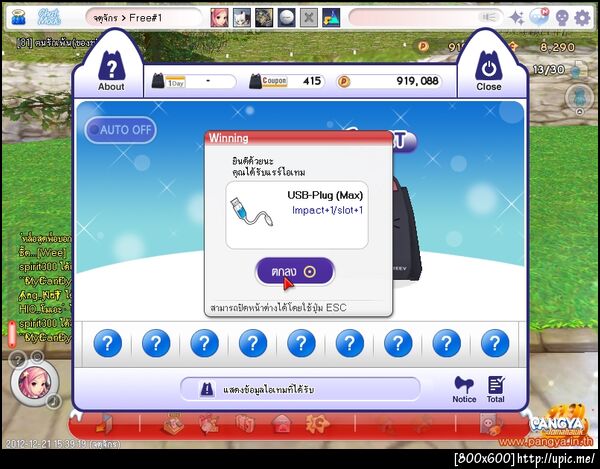Click the pink-haired avatar portrait

[x=34, y=383]
